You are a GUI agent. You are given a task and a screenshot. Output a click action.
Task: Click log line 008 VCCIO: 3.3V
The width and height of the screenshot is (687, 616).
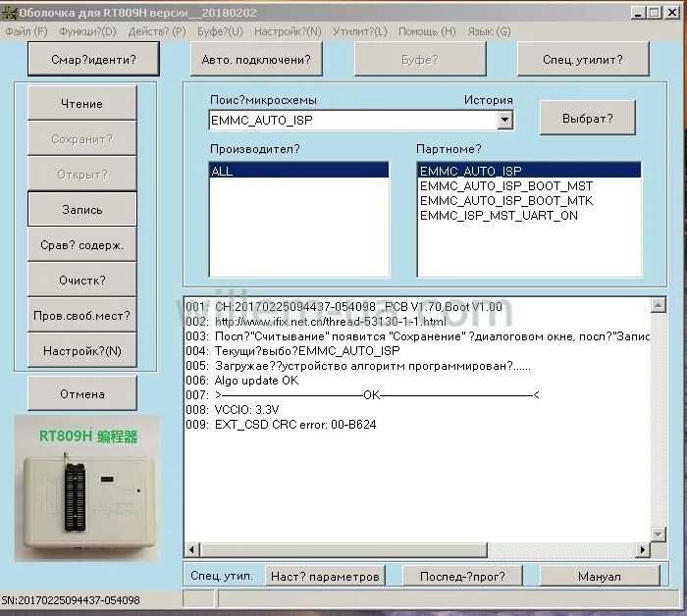[233, 409]
